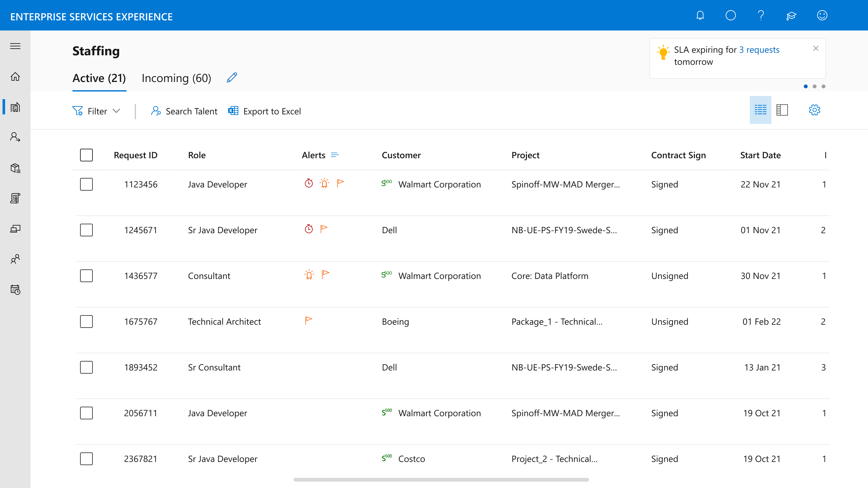The height and width of the screenshot is (488, 868).
Task: Click start date 13 Jan 21
Action: (x=762, y=367)
